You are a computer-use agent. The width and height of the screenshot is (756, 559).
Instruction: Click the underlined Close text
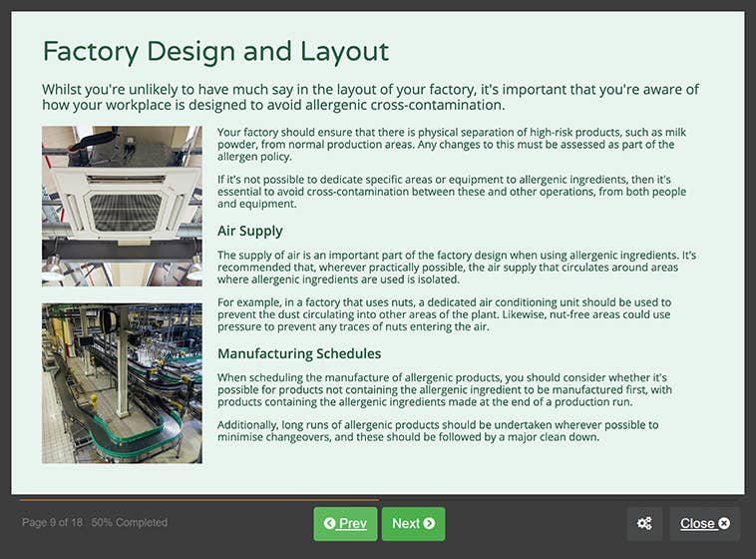pyautogui.click(x=697, y=523)
